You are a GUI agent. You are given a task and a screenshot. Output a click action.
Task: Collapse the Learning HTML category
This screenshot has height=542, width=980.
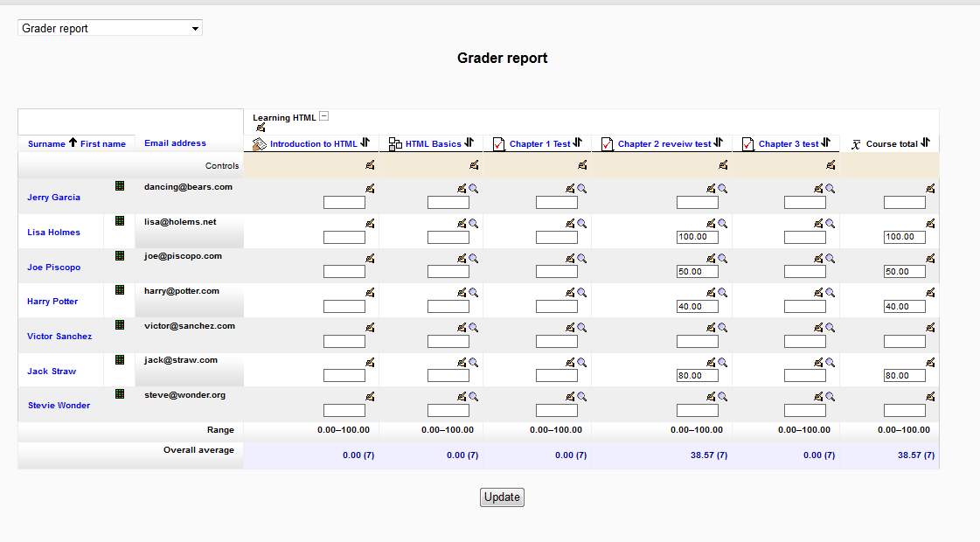click(323, 115)
